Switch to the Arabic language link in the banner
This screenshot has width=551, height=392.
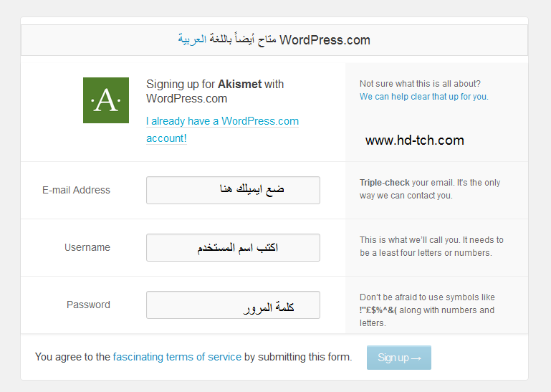(x=192, y=40)
